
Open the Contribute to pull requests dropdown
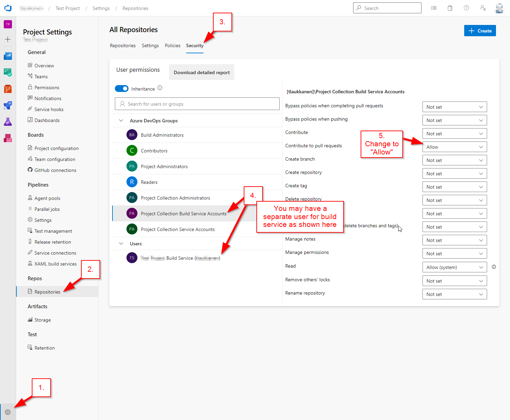[454, 147]
